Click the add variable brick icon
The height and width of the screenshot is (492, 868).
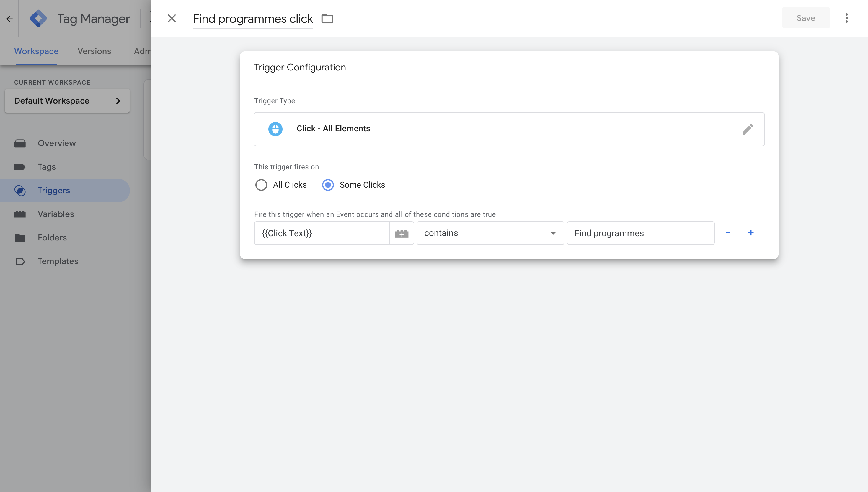click(x=401, y=233)
